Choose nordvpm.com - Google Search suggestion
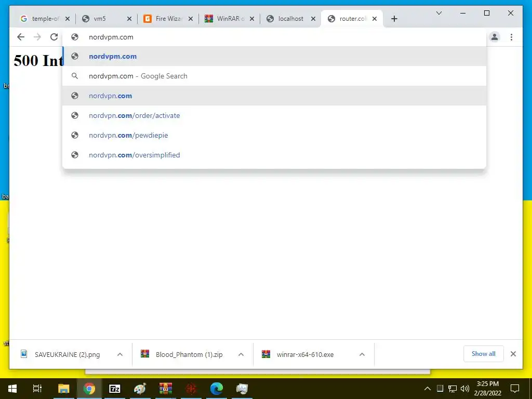This screenshot has width=532, height=399. (274, 76)
